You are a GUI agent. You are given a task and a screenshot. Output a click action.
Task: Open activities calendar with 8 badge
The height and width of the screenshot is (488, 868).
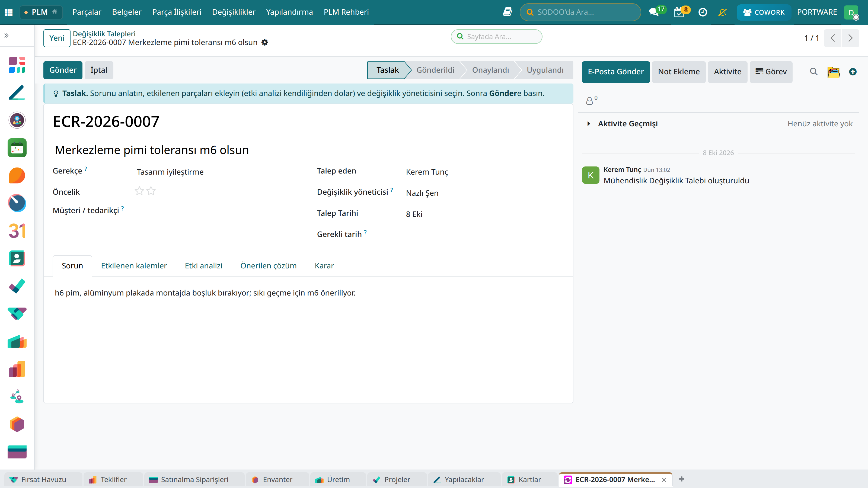(679, 12)
